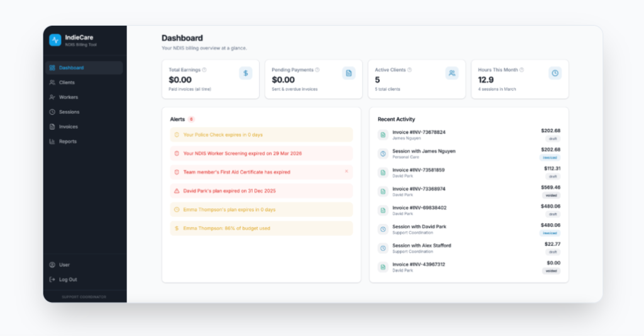Click the shield icon on NDIS Worker Screening alert
This screenshot has width=644, height=336.
(x=177, y=154)
